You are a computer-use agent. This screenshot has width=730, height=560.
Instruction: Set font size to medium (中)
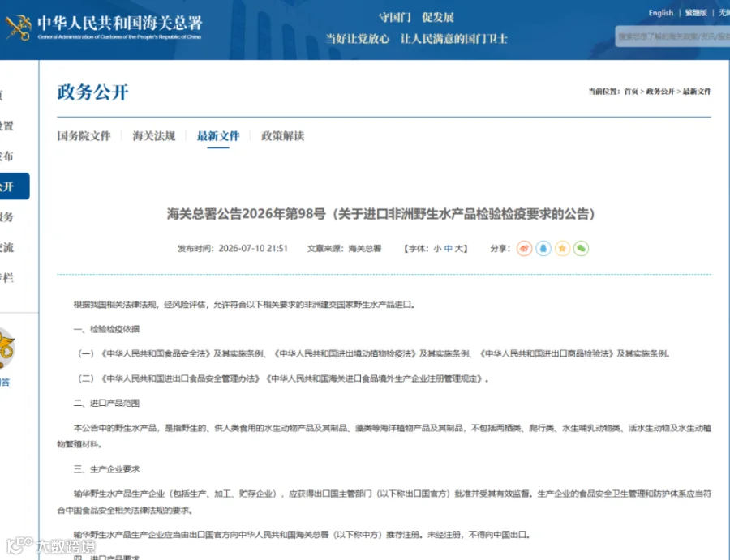tap(448, 249)
